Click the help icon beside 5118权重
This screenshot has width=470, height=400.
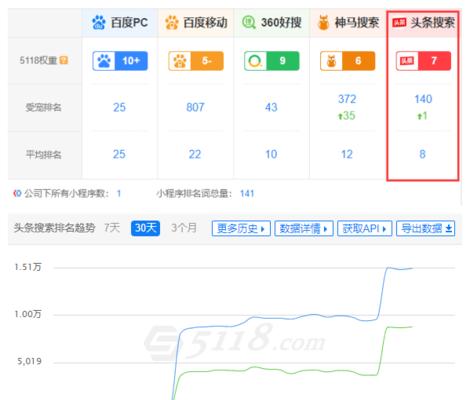click(64, 60)
